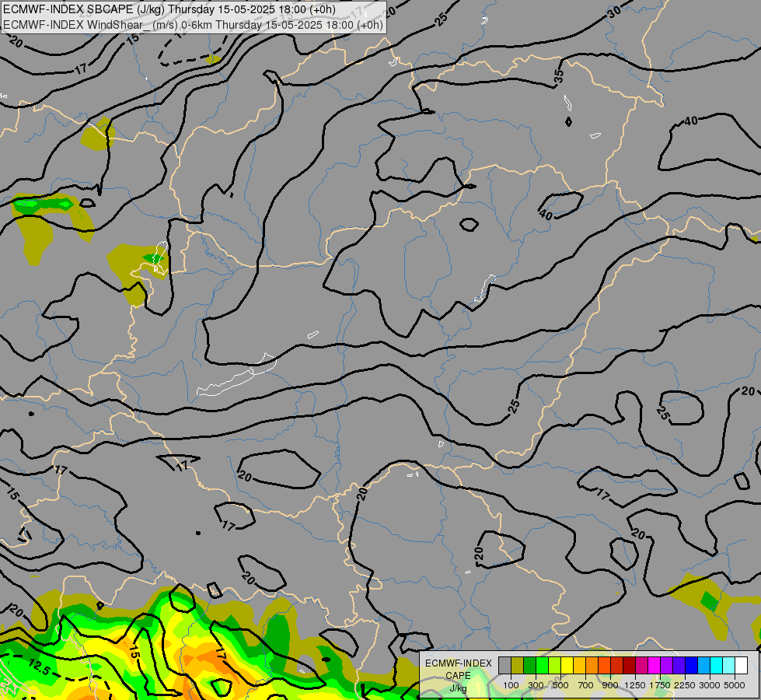Screen dimensions: 761x700
Task: Click the legend value 3000
Action: coord(710,685)
